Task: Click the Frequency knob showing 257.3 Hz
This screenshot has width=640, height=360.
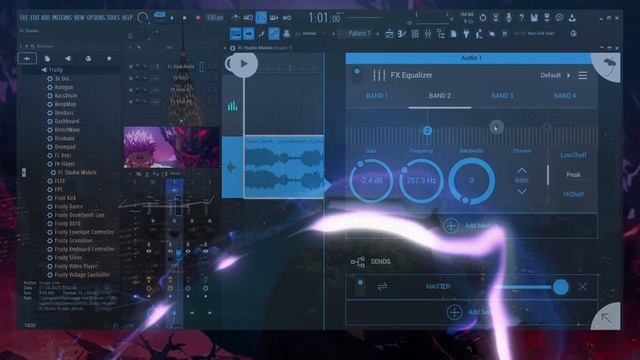Action: point(421,180)
